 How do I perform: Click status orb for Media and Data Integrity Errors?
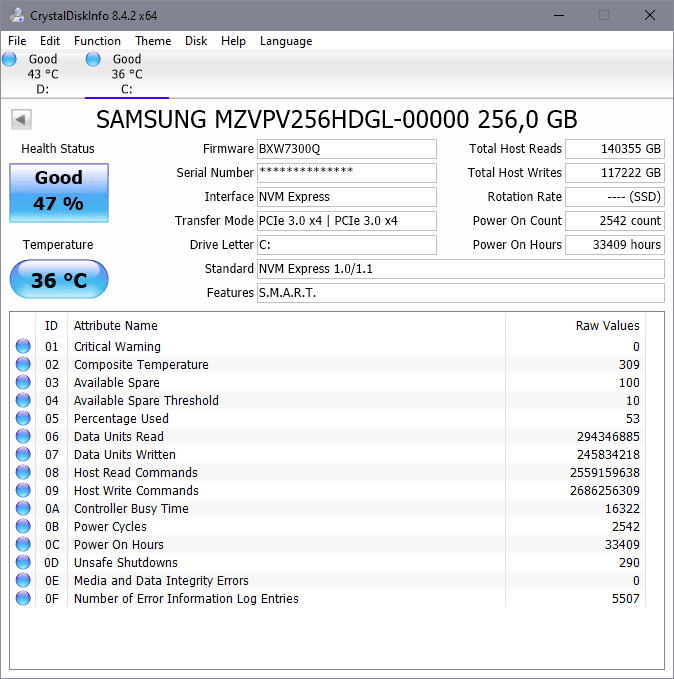23,580
